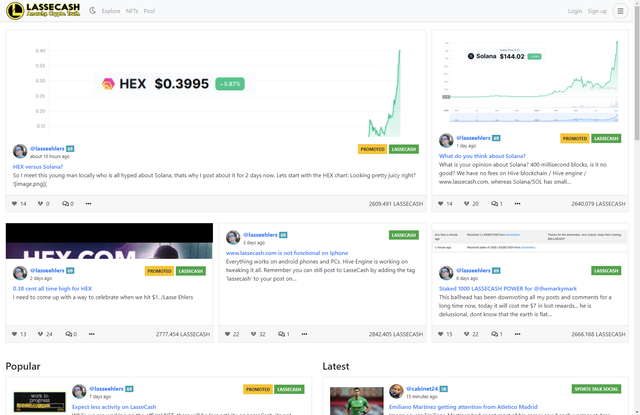Image resolution: width=640 pixels, height=415 pixels.
Task: Open the Pool menu item
Action: [149, 11]
